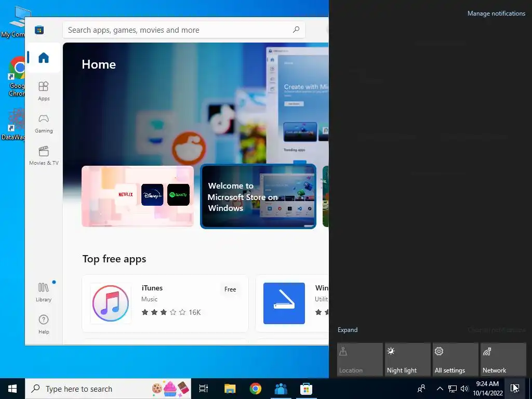This screenshot has height=399, width=532.
Task: Toggle Location quick action
Action: [x=360, y=360]
